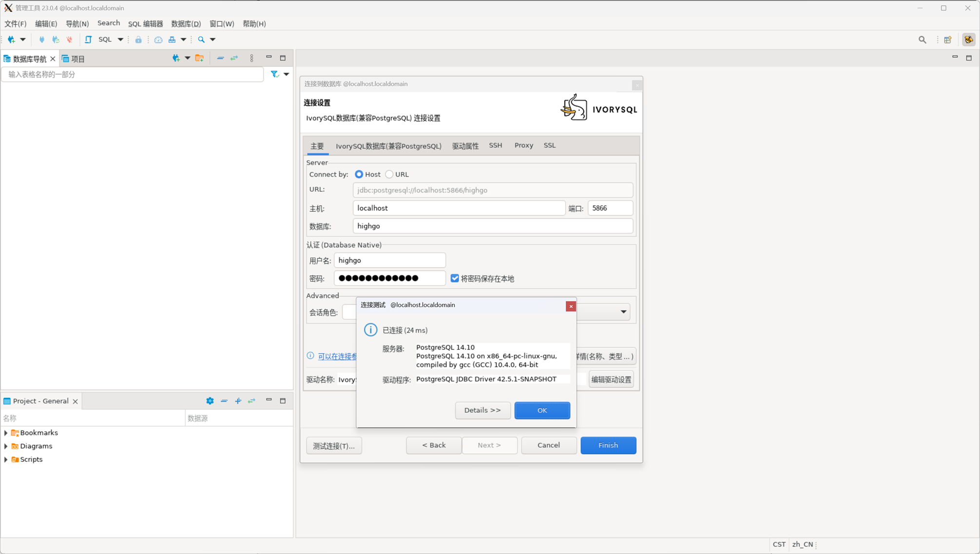The image size is (980, 554).
Task: Click the New Connection plug icon in the main toolbar
Action: (x=11, y=40)
